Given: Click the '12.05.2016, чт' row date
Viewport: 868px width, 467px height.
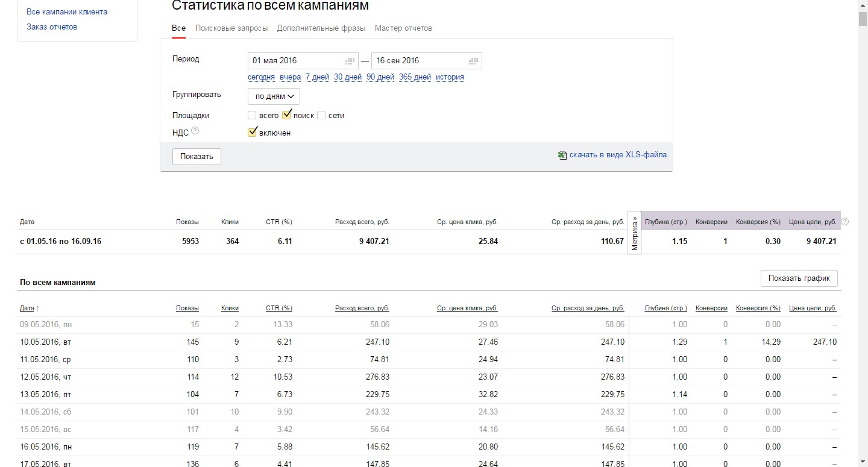Looking at the screenshot, I should click(x=46, y=377).
